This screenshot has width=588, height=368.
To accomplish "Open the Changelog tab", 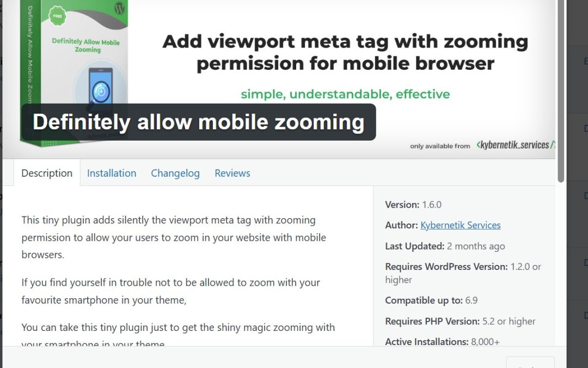I will pos(175,173).
